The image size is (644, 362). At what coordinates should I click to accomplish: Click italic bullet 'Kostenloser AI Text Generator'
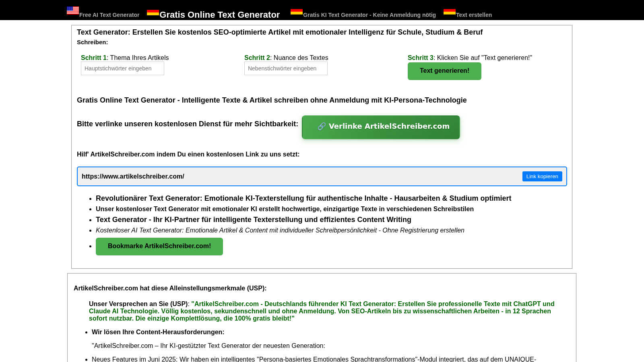click(280, 230)
